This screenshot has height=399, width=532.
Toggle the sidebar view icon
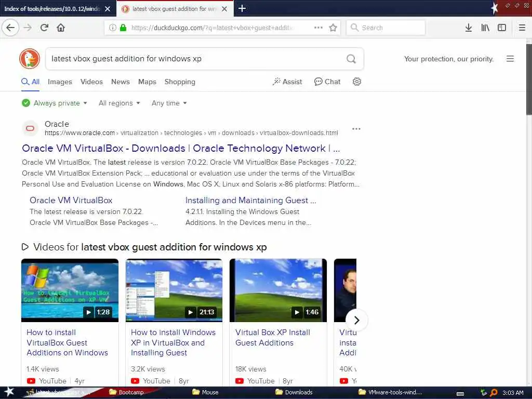(502, 28)
